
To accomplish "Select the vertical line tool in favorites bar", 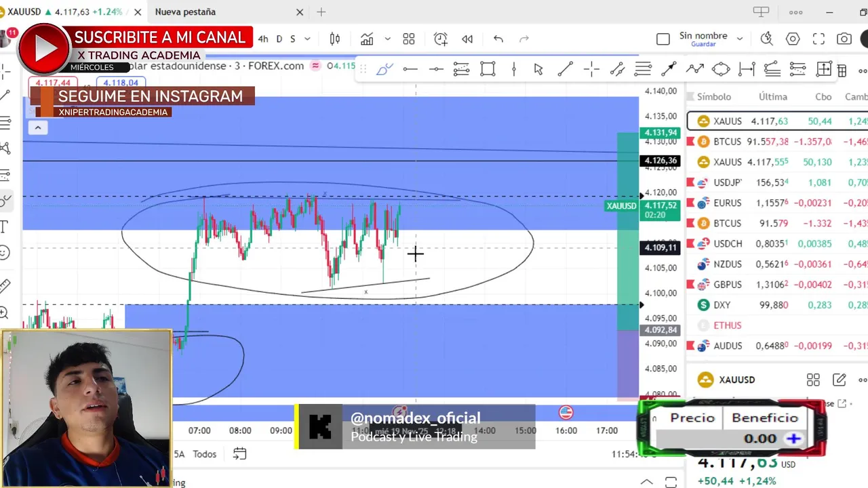I will [514, 69].
